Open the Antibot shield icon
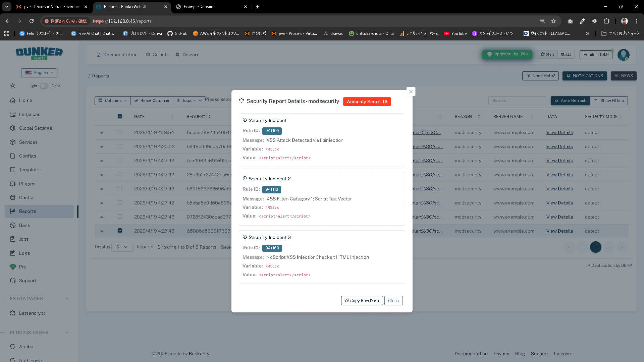Screen dimensions: 644x362 [13, 347]
